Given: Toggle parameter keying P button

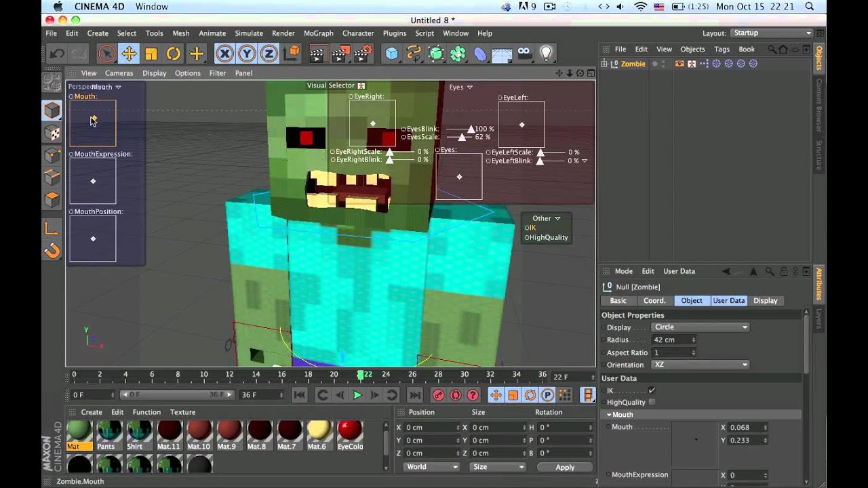Looking at the screenshot, I should click(x=548, y=395).
